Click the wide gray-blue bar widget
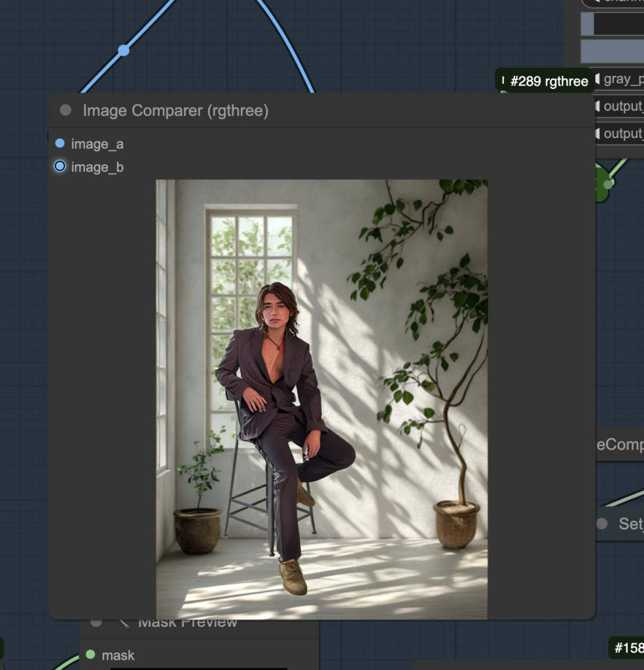644x670 pixels. click(612, 51)
